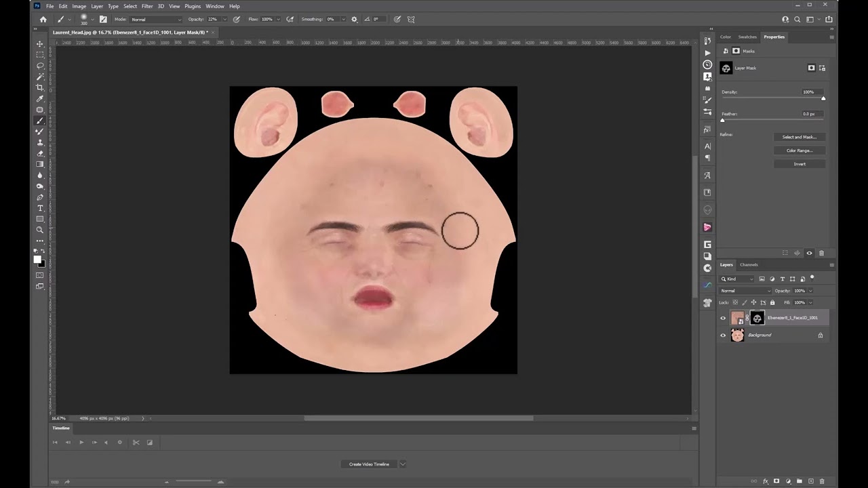Toggle mask visibility eye in Properties panel
Screen dimensions: 868x488
pyautogui.click(x=809, y=253)
